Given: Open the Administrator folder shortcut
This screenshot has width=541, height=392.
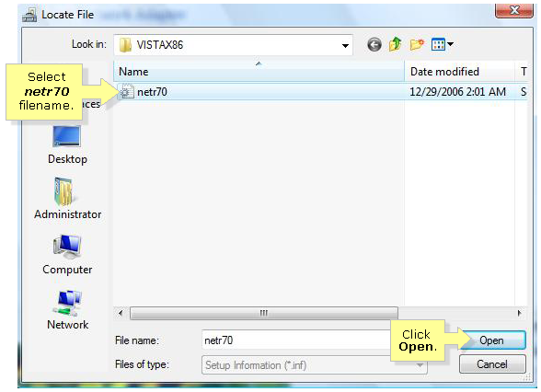Looking at the screenshot, I should coord(67,199).
